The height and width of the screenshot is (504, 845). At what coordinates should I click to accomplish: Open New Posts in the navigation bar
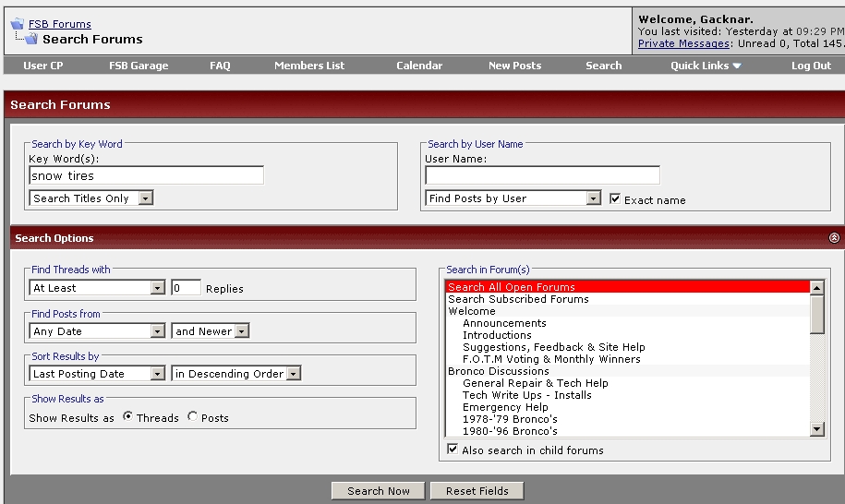pyautogui.click(x=514, y=66)
